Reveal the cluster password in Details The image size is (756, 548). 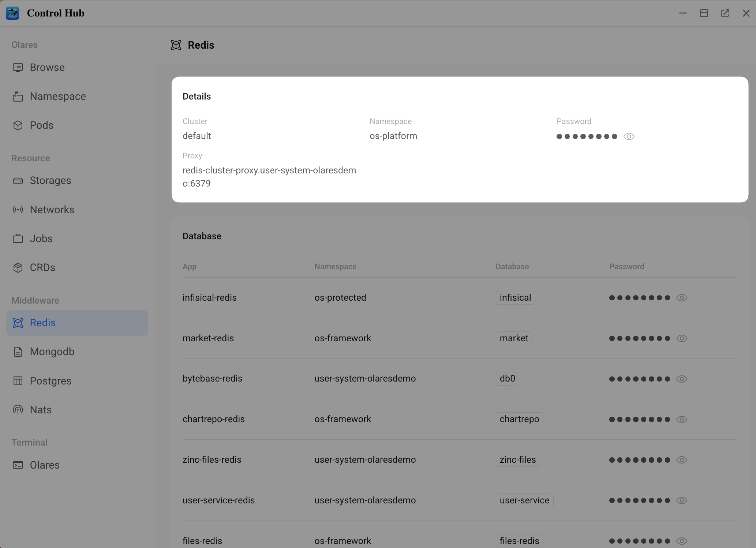coord(629,136)
